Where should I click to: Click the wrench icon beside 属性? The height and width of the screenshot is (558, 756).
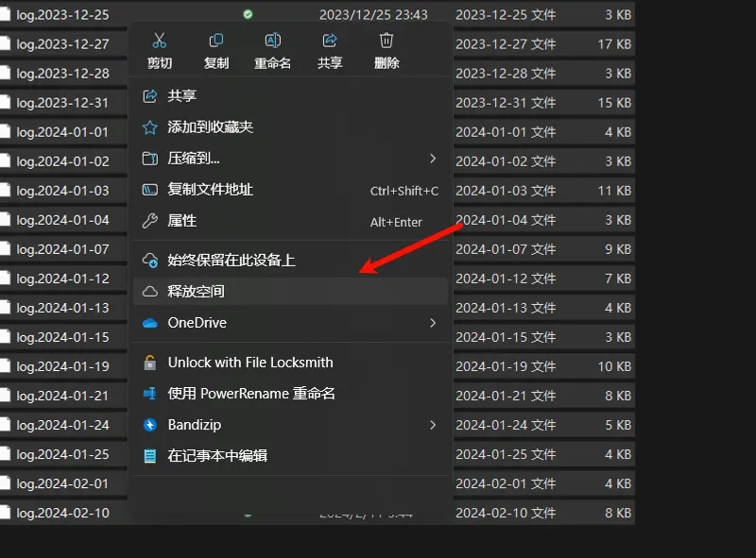[150, 221]
